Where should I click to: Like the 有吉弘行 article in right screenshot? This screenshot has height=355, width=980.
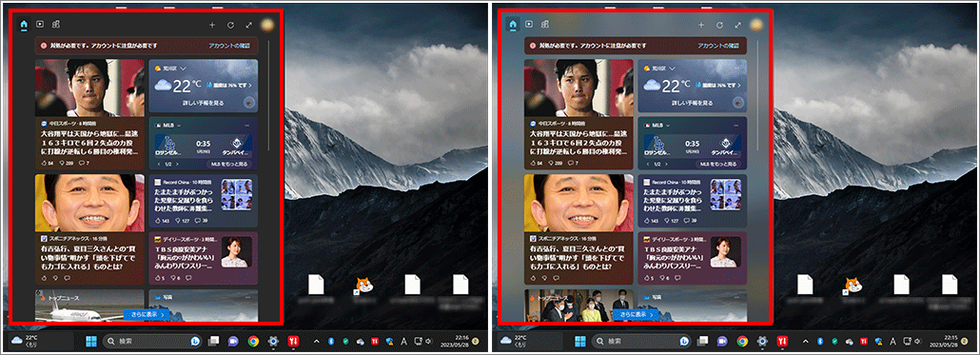533,278
